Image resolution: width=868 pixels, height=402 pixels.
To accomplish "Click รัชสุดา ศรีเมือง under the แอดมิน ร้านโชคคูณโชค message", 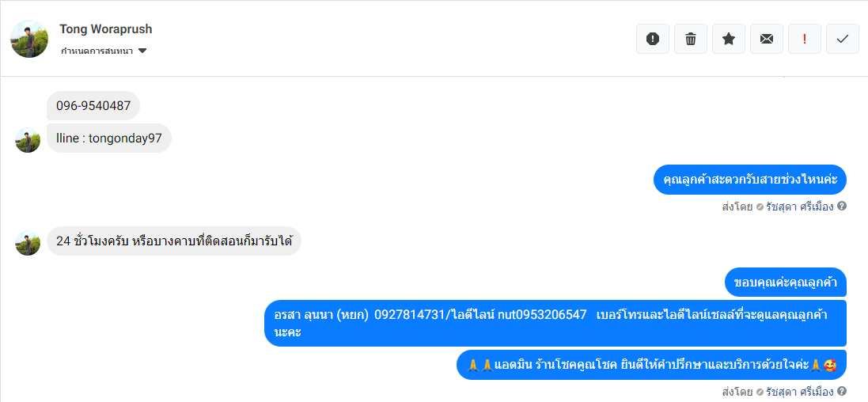I will coord(799,392).
